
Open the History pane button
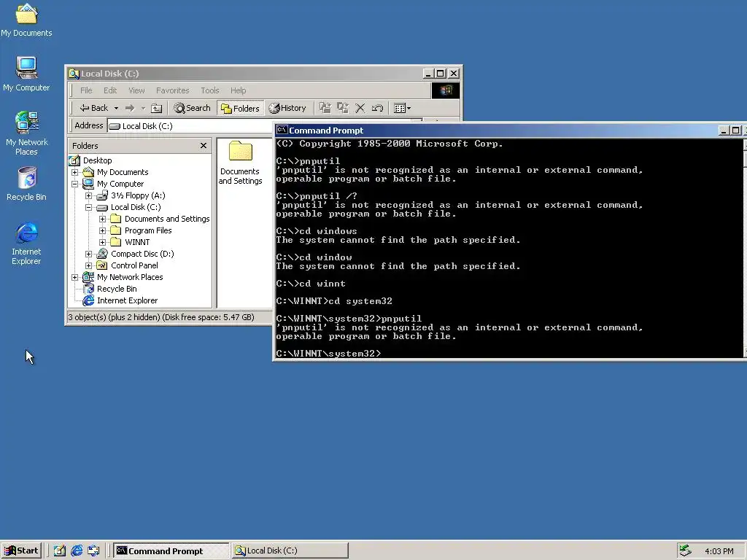pos(287,108)
